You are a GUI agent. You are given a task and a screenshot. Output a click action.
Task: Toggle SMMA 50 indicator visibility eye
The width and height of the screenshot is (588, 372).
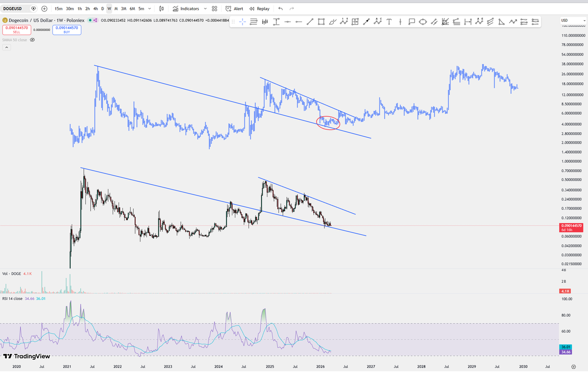click(32, 40)
